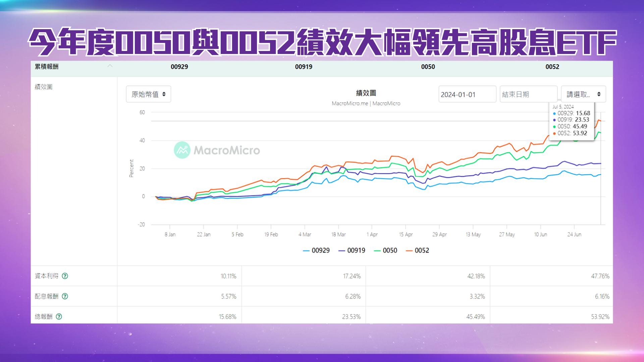The width and height of the screenshot is (644, 362).
Task: Collapse the 累積報酬 section chevron
Action: click(110, 66)
